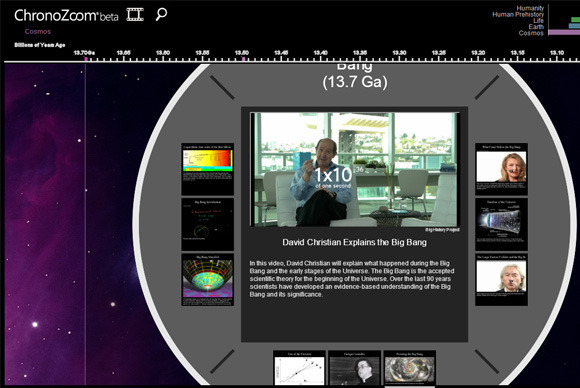
Task: Click the ChronoZoom beta logo
Action: pyautogui.click(x=66, y=15)
